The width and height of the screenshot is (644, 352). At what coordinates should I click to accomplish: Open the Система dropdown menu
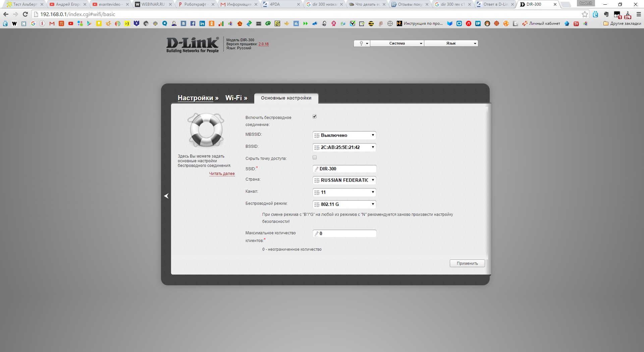click(x=397, y=43)
